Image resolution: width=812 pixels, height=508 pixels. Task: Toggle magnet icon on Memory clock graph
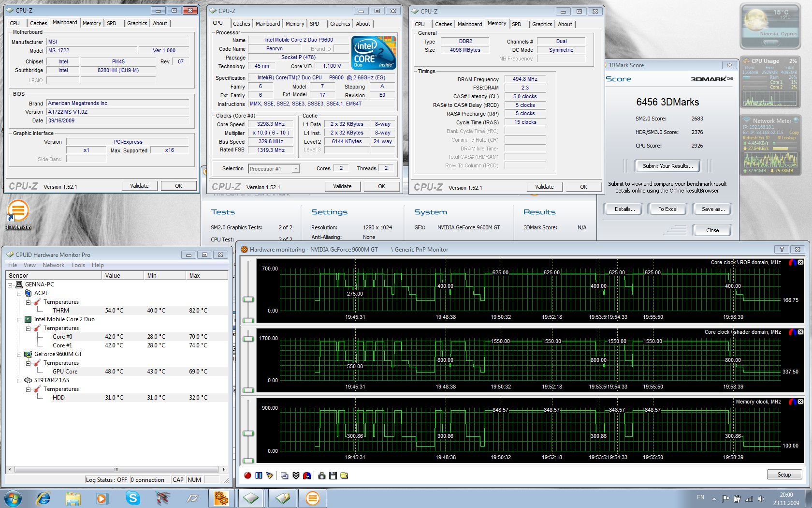click(x=792, y=402)
